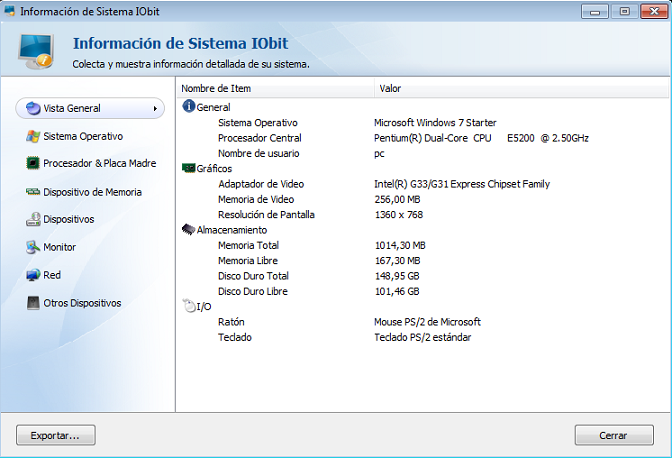Click the Vista General globe icon
This screenshot has height=458, width=672.
click(33, 108)
